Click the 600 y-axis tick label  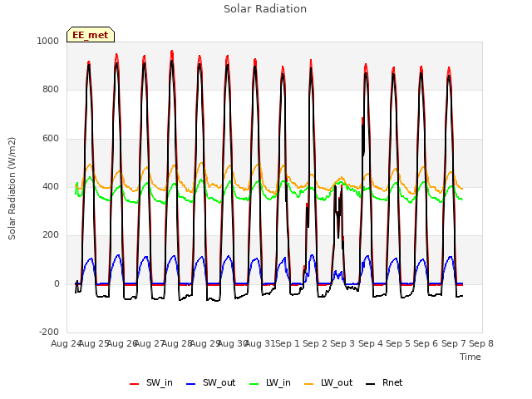click(x=51, y=139)
